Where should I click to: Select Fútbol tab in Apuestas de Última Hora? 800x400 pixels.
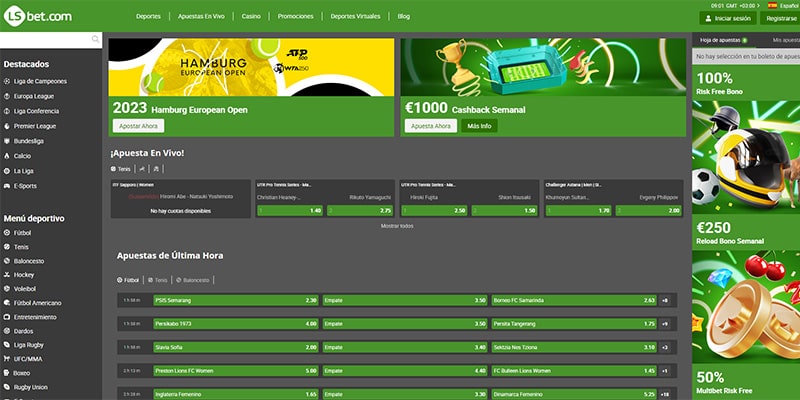pos(128,280)
